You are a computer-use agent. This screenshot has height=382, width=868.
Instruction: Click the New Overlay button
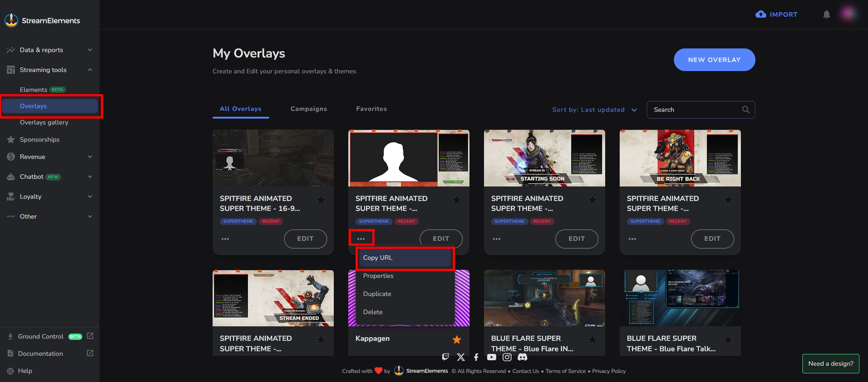click(714, 60)
